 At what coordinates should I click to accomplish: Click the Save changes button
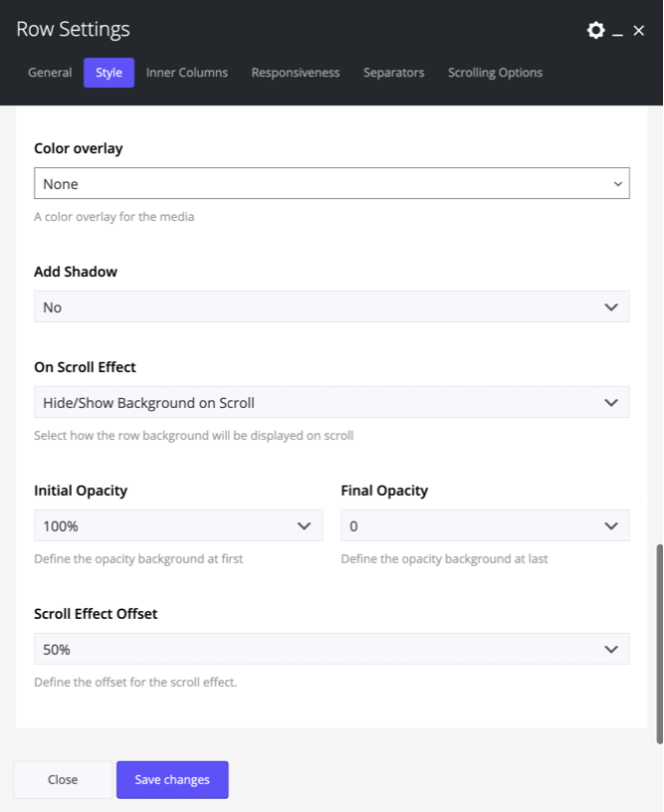coord(172,779)
